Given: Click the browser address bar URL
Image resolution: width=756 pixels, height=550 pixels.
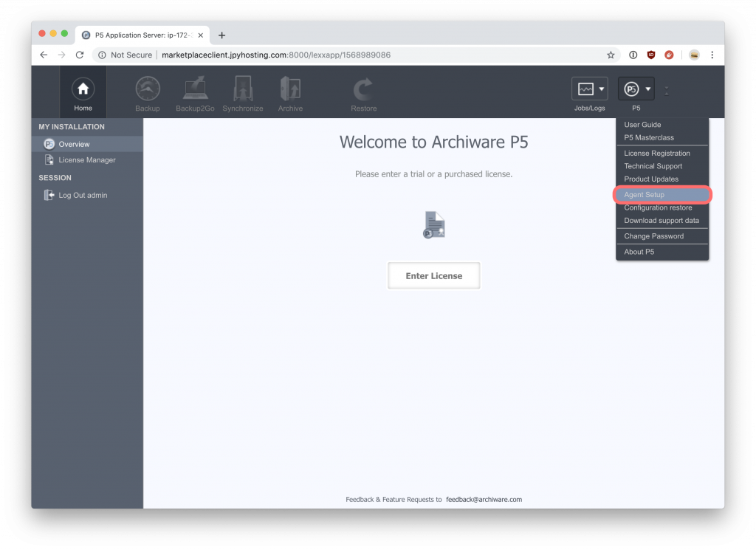Looking at the screenshot, I should click(x=276, y=55).
